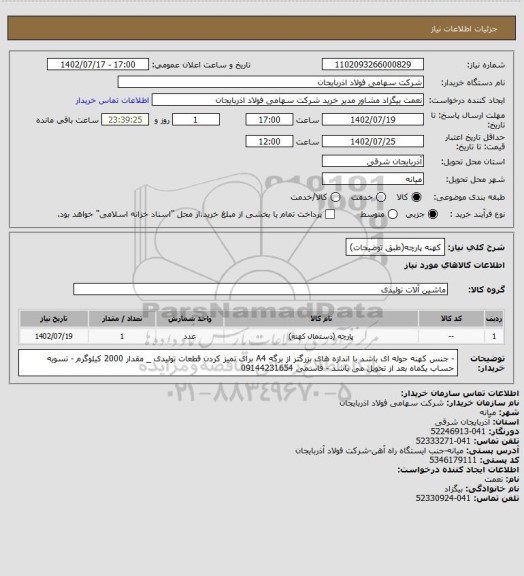524x576 pixels.
Task: Click the price validity date 1402/07/25 field
Action: (373, 141)
